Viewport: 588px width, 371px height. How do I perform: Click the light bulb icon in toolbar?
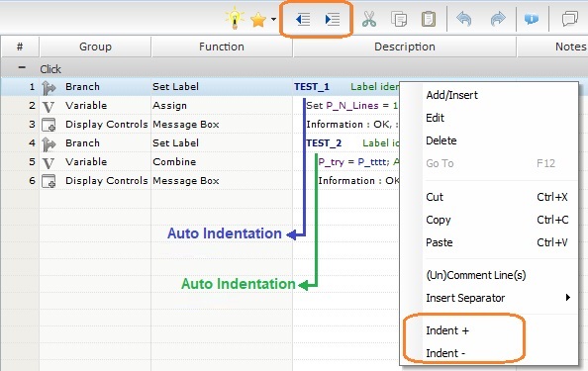pyautogui.click(x=235, y=18)
